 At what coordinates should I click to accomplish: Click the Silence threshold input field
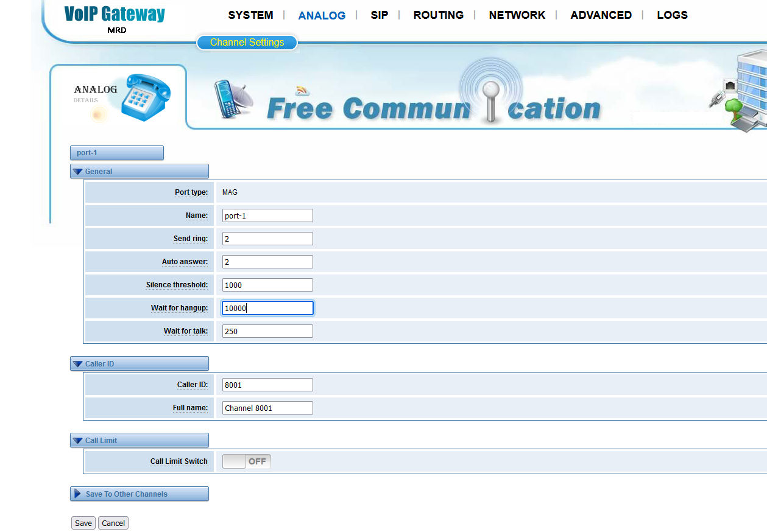click(x=267, y=285)
